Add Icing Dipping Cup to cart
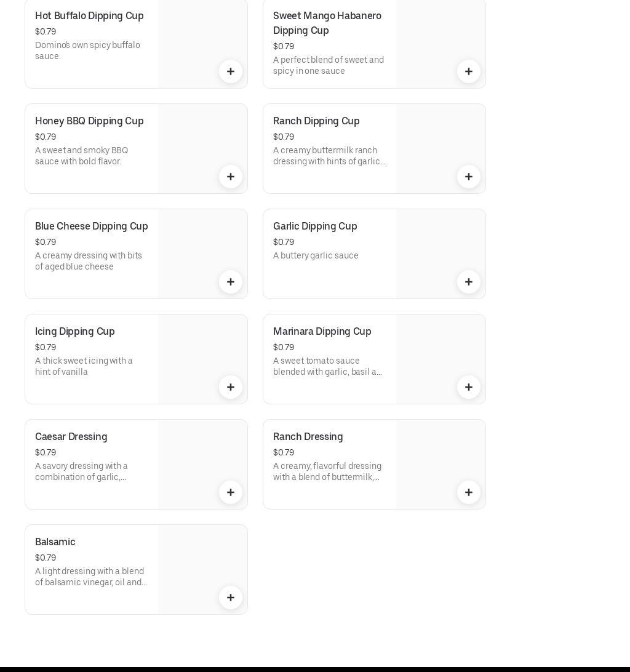Viewport: 630px width, 672px height. pyautogui.click(x=231, y=387)
